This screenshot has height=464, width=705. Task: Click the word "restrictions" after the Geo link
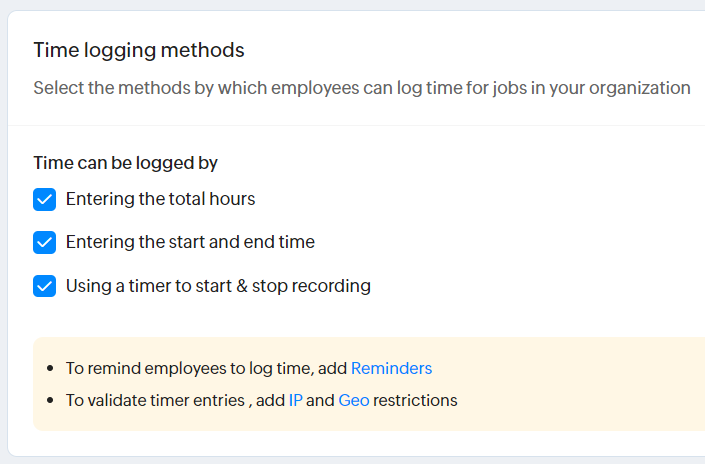click(415, 400)
